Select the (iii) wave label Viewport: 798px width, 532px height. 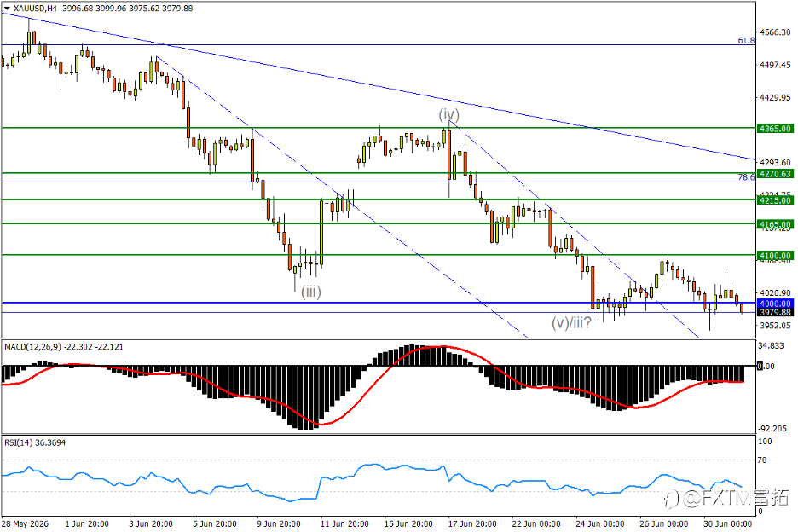tap(311, 292)
